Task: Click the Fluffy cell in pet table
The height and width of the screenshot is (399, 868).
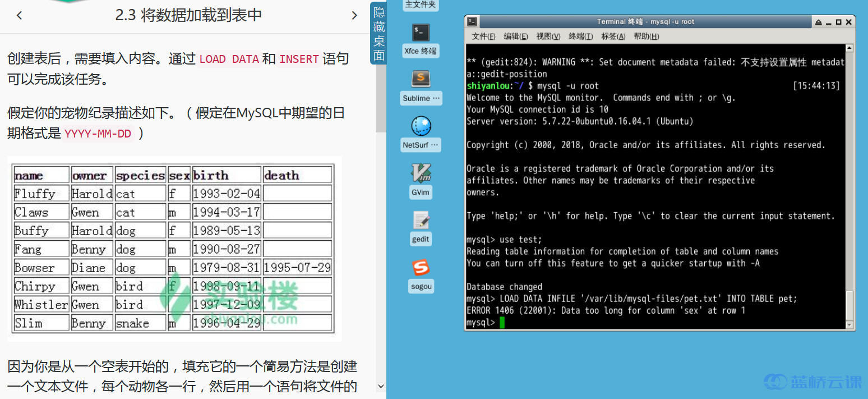Action: tap(41, 194)
